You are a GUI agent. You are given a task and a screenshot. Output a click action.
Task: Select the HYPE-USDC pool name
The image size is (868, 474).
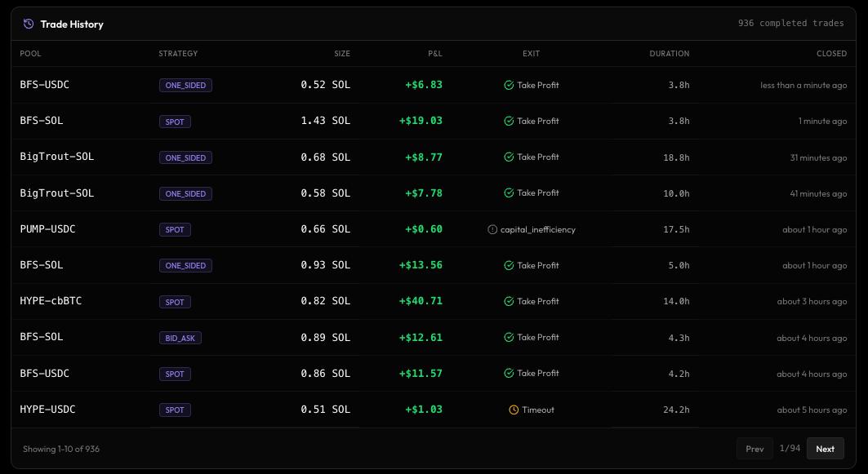click(x=47, y=410)
